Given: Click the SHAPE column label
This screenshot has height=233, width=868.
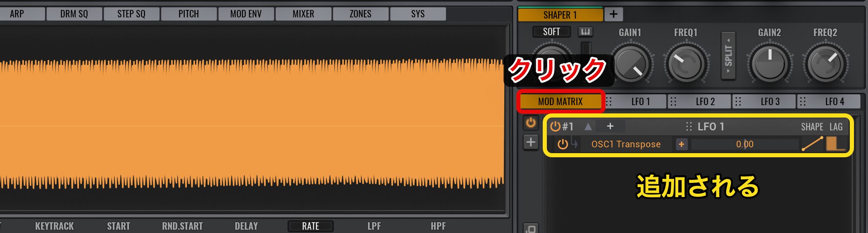Looking at the screenshot, I should point(812,127).
